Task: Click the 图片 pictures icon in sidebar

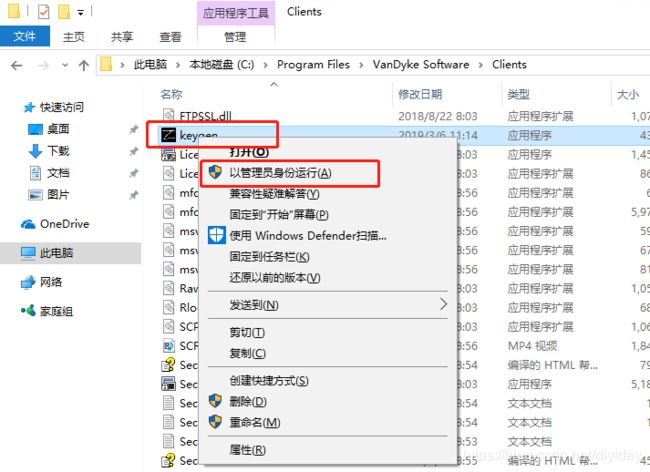Action: point(35,194)
